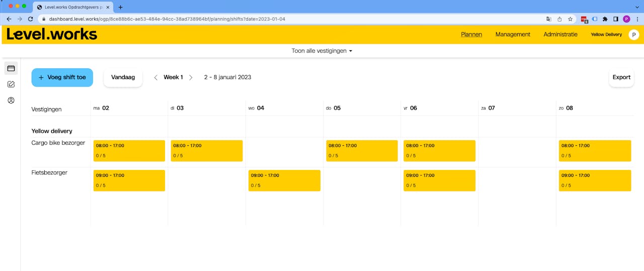Click the Fietsbezorger row label

[49, 172]
